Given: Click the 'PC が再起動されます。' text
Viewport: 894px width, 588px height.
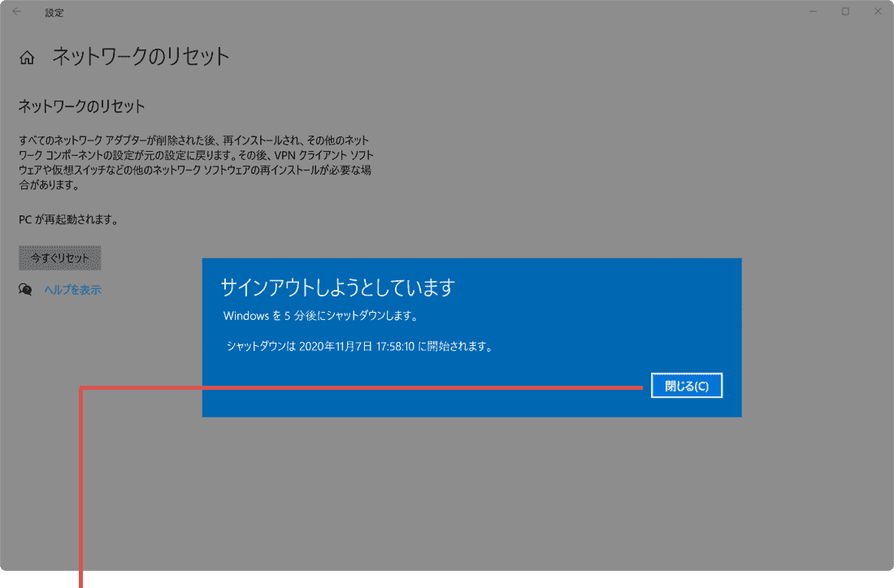Looking at the screenshot, I should click(x=68, y=219).
